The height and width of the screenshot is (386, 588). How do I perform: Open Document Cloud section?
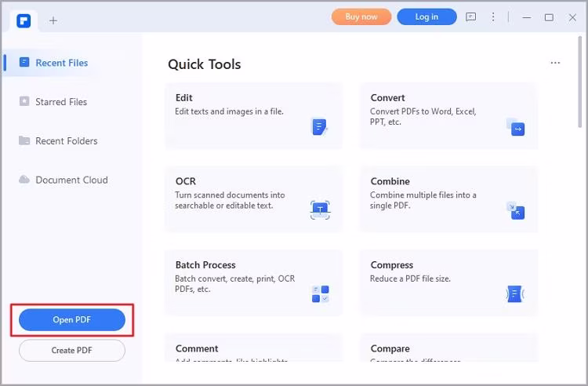click(71, 180)
